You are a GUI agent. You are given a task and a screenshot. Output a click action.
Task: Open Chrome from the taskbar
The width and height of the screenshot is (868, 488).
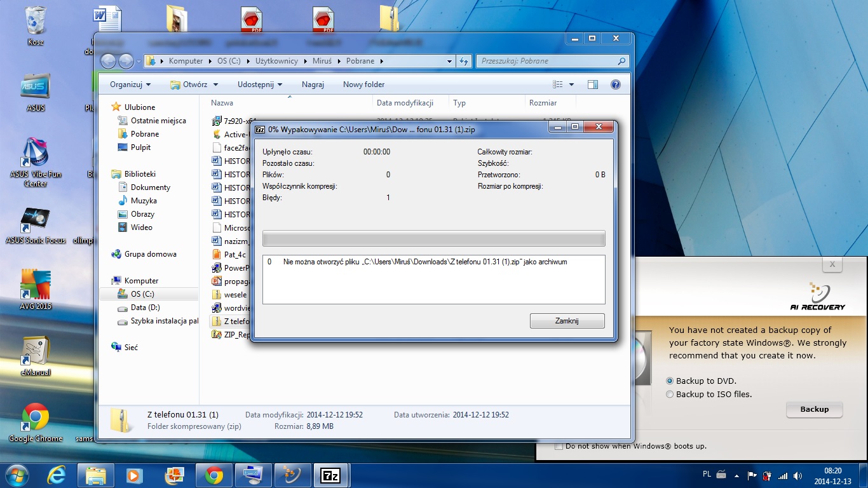(x=214, y=475)
